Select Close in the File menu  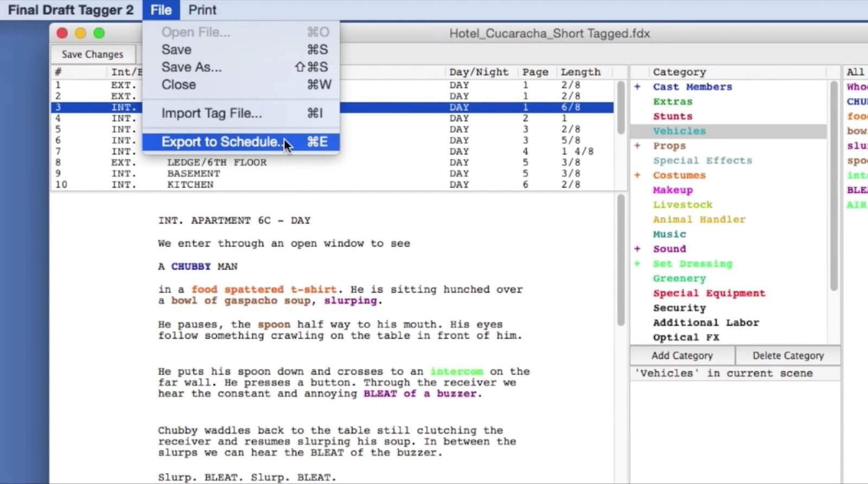tap(241, 85)
